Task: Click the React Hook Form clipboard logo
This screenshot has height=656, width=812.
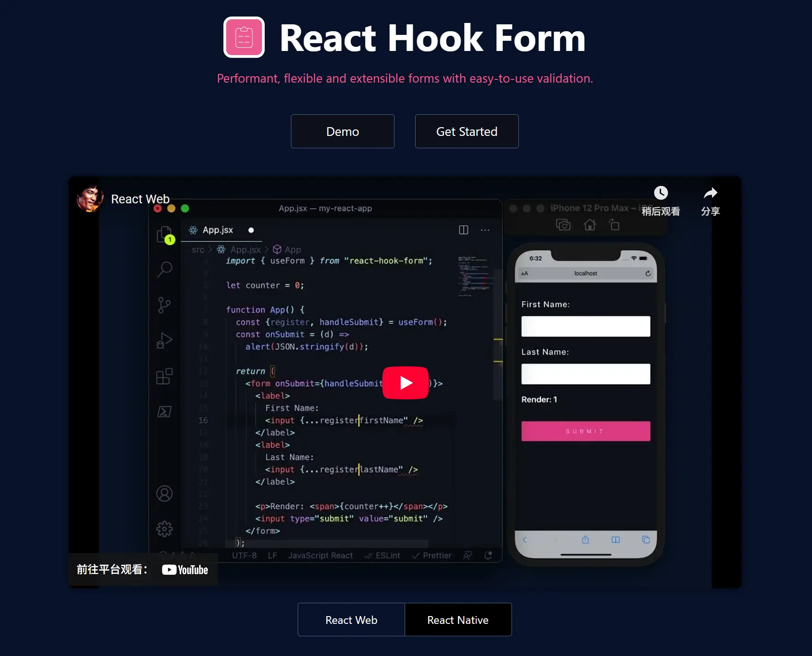Action: (244, 37)
